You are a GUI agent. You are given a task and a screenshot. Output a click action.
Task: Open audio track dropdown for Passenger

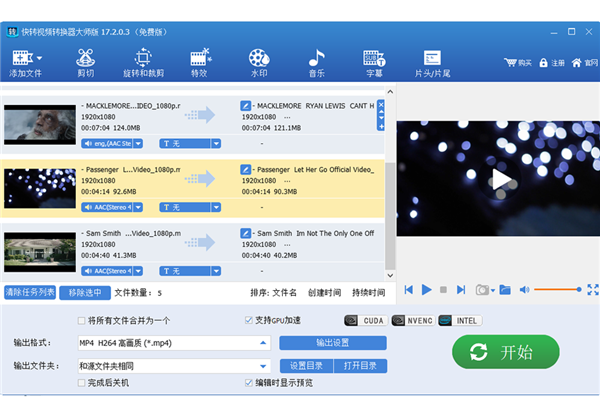138,207
